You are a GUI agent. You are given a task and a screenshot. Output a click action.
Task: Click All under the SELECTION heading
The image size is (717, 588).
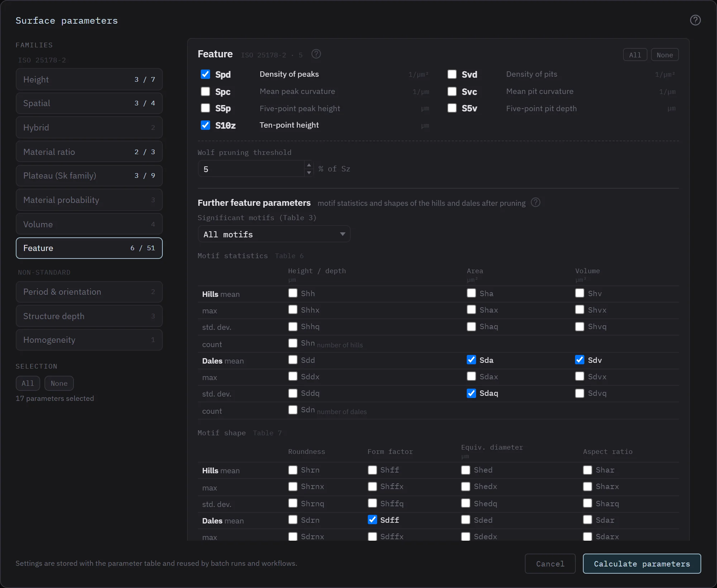pos(28,383)
